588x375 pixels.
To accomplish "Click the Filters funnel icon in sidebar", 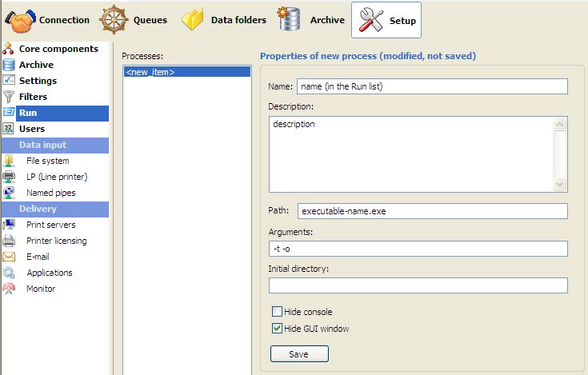I will tap(9, 97).
